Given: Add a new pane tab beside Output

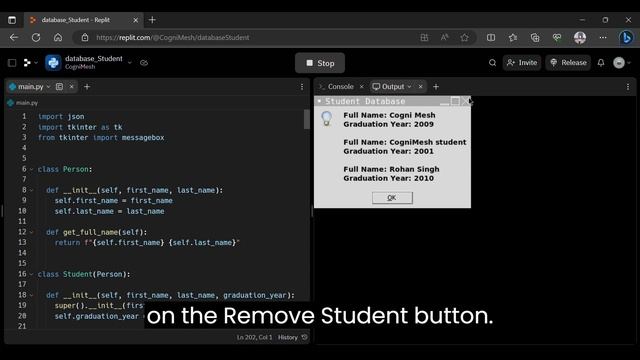Looking at the screenshot, I should click(x=436, y=87).
